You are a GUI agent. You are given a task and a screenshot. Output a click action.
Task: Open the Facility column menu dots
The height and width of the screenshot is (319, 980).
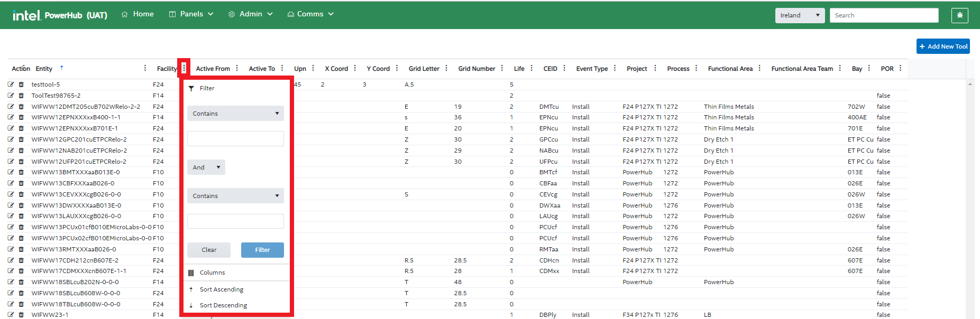tap(184, 68)
